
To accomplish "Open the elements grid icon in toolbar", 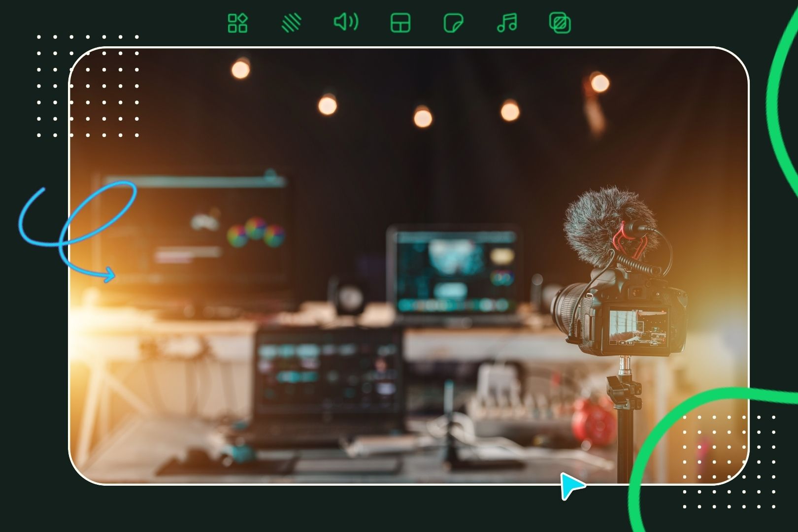I will point(237,23).
